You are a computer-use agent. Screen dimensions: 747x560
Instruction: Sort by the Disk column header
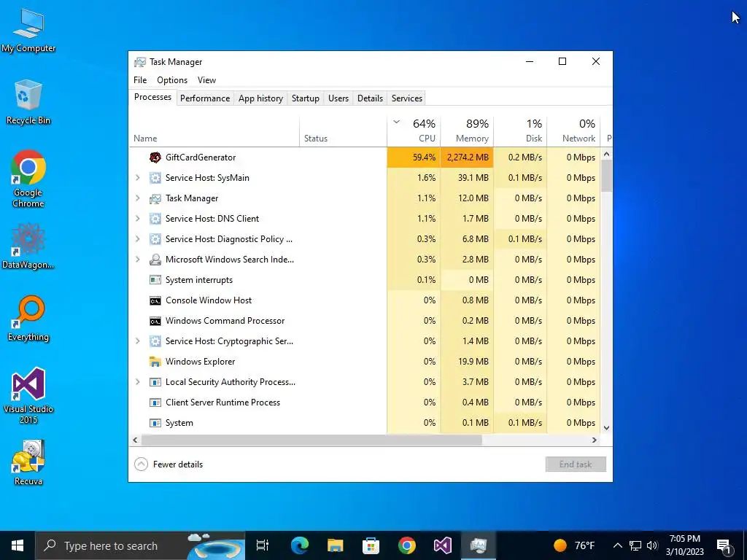520,131
